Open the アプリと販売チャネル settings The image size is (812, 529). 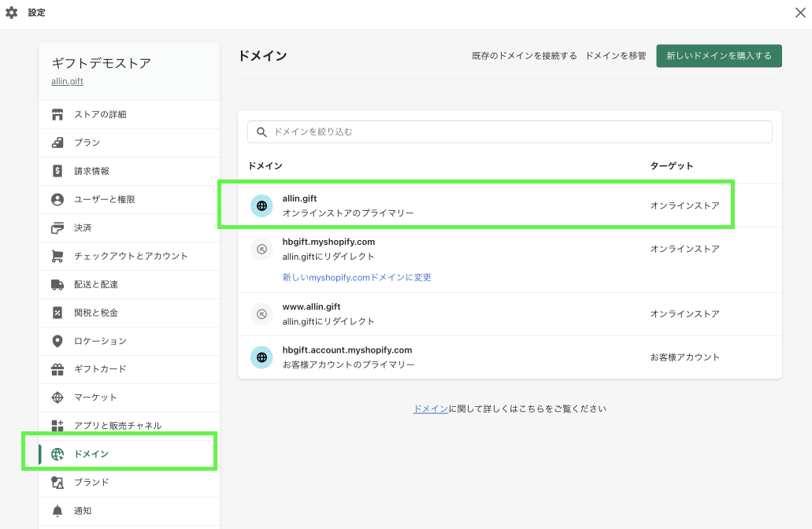[x=117, y=426]
